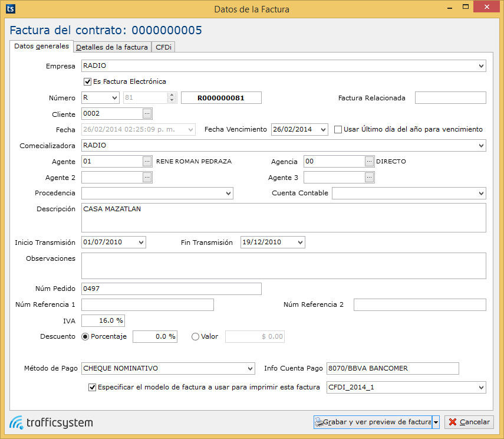504x439 pixels.
Task: Open the Número series R dropdown
Action: pyautogui.click(x=114, y=98)
